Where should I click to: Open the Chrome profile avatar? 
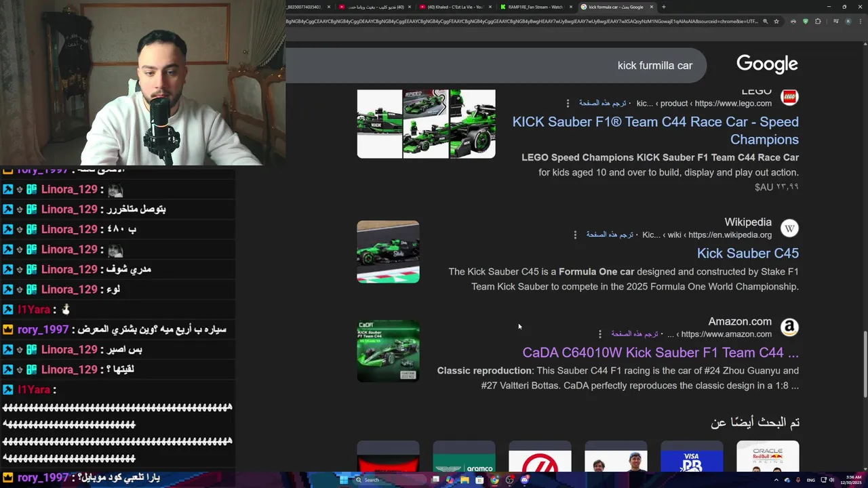point(848,22)
